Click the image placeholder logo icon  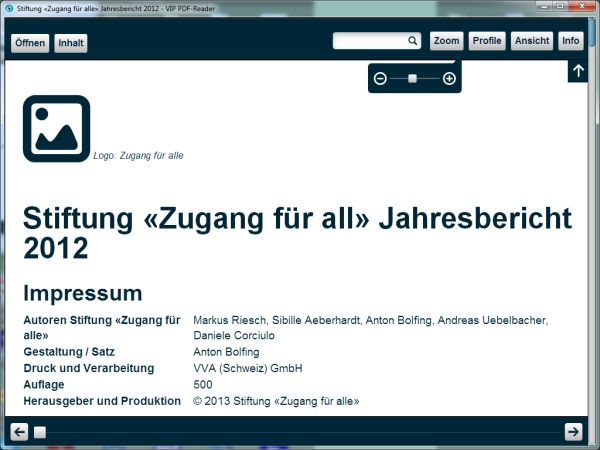57,129
